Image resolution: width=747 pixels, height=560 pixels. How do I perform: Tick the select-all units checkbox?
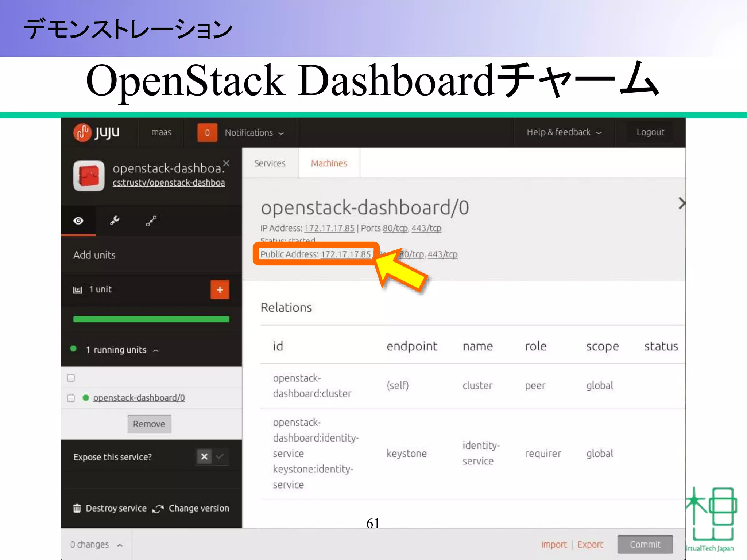(71, 378)
